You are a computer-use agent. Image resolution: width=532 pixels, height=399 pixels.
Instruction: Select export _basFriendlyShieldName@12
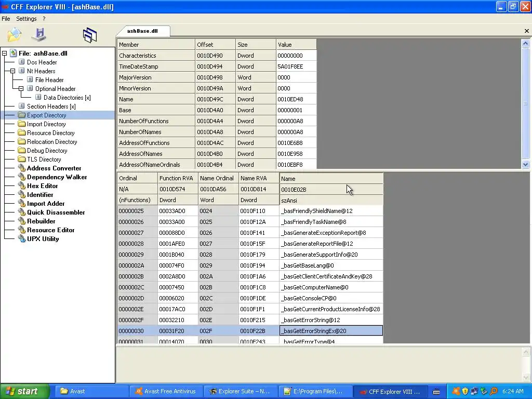pyautogui.click(x=331, y=211)
